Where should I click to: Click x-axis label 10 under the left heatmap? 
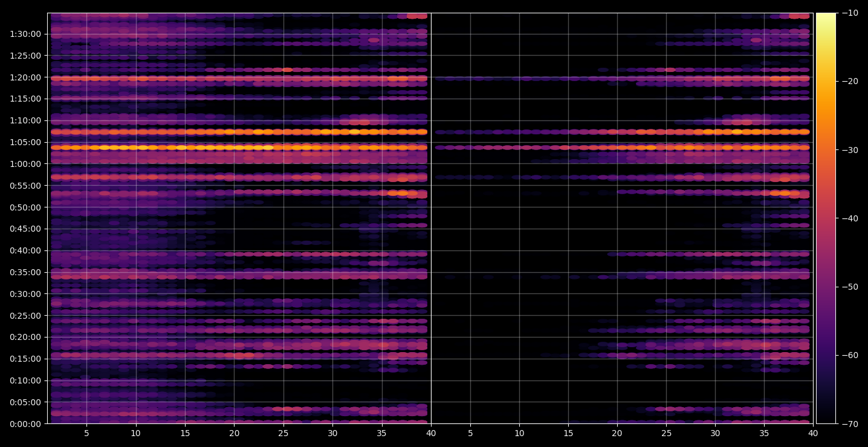click(x=136, y=433)
